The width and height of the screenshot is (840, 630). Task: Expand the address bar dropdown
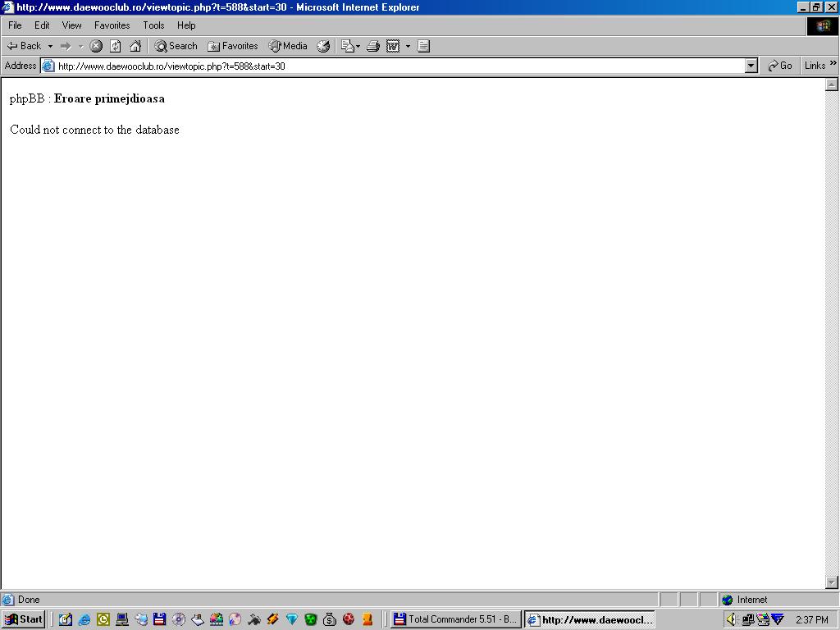(x=751, y=66)
